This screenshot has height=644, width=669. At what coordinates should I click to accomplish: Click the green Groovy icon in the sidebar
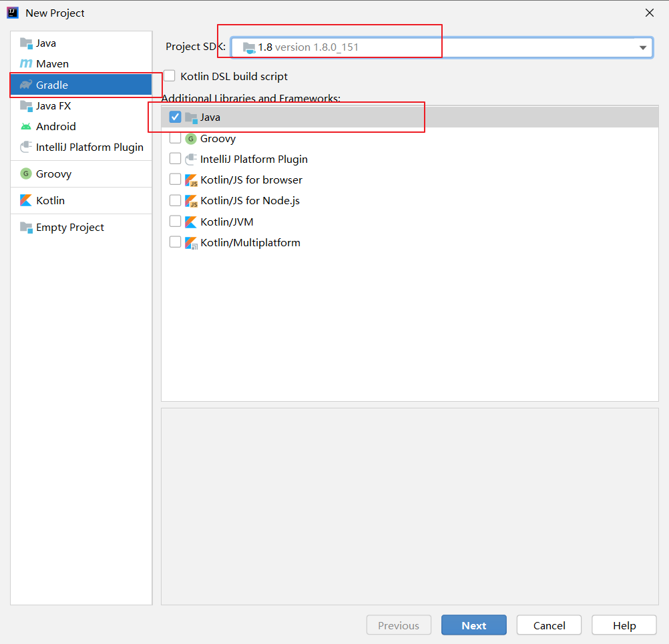coord(26,174)
